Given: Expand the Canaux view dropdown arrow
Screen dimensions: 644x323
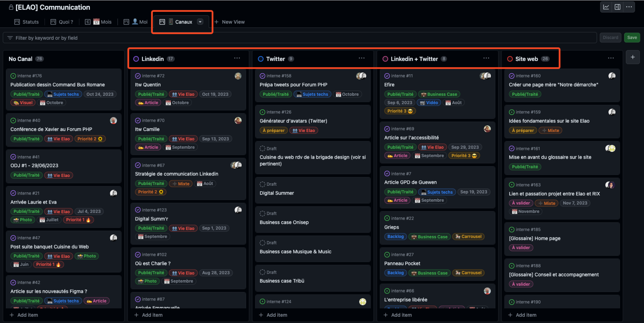Looking at the screenshot, I should (200, 22).
